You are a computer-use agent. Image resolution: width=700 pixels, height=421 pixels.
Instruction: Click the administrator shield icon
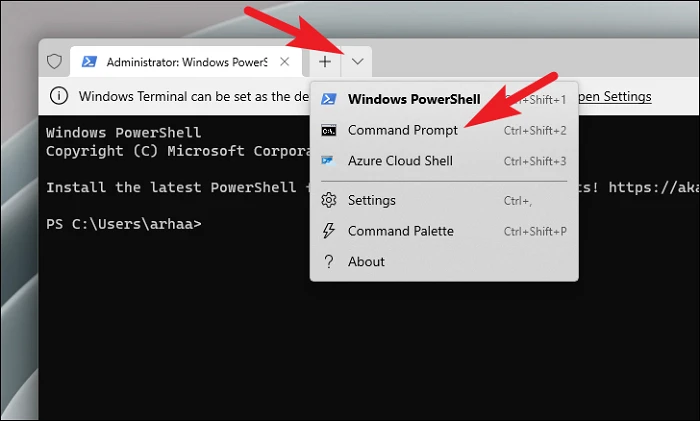(x=54, y=61)
